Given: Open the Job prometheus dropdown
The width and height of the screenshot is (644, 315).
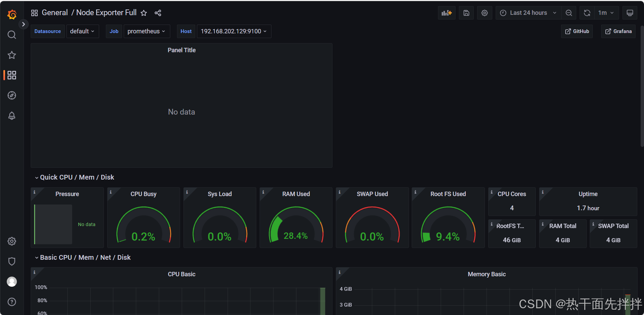Looking at the screenshot, I should click(146, 31).
